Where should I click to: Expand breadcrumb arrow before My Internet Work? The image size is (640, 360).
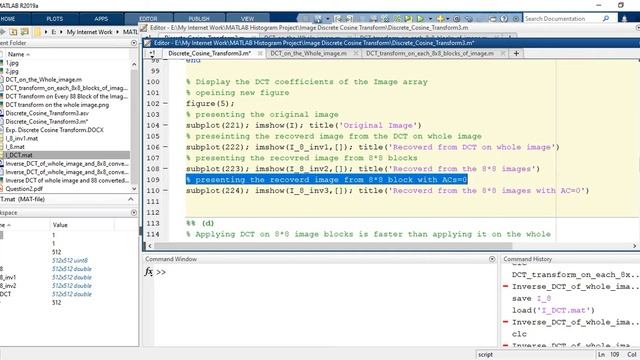pos(61,31)
